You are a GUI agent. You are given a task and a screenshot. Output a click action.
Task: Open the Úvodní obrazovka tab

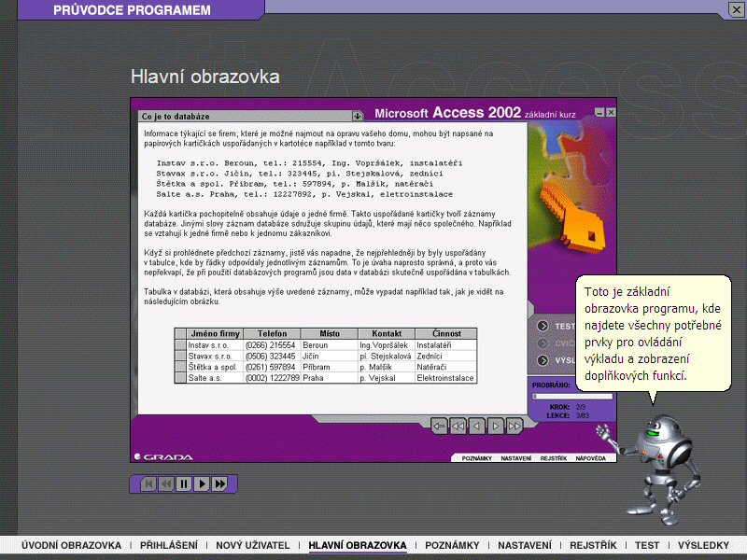click(x=72, y=545)
